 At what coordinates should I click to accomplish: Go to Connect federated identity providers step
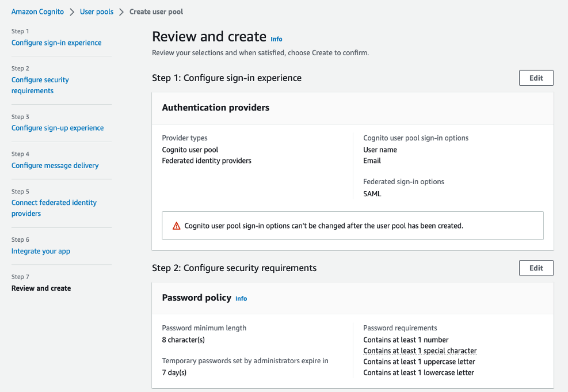pyautogui.click(x=54, y=208)
